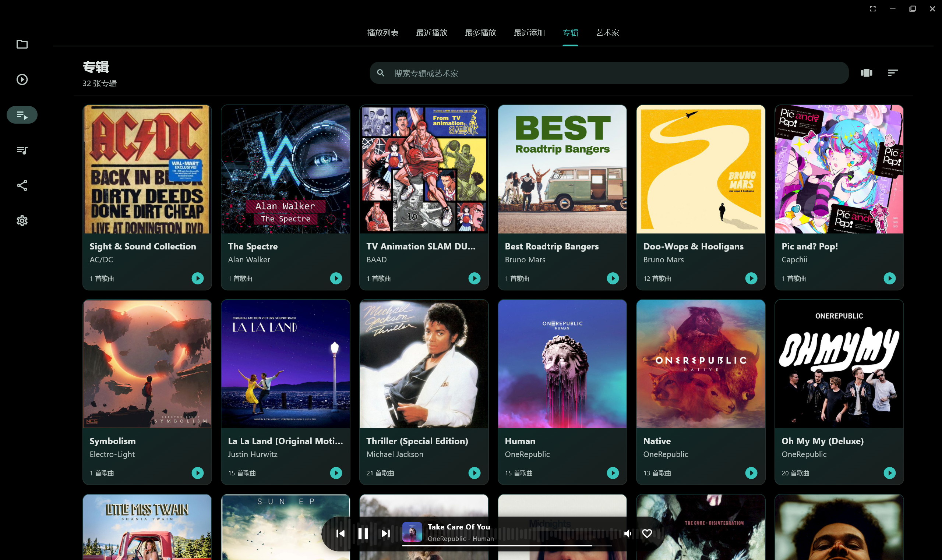Play The Spectre album
Screen dimensions: 942x560
(x=336, y=278)
